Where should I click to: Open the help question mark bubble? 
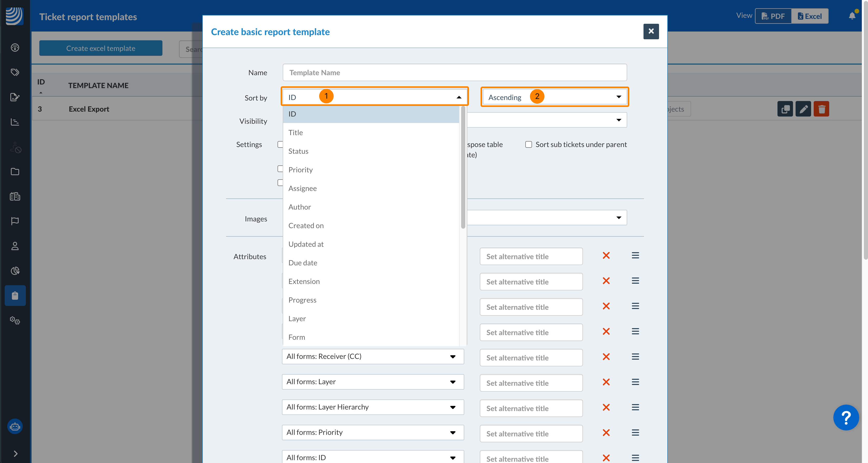tap(846, 417)
